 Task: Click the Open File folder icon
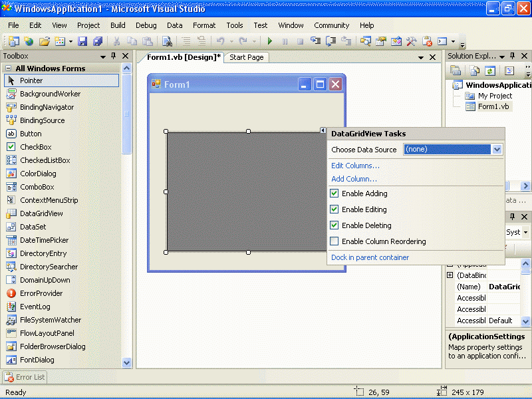(44, 41)
